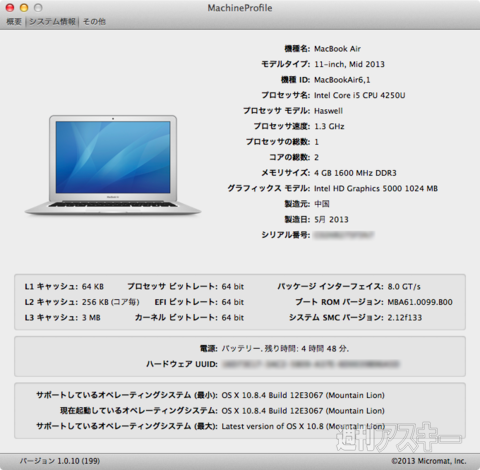Select the currently booted OS (現在起動) value

[x=303, y=411]
